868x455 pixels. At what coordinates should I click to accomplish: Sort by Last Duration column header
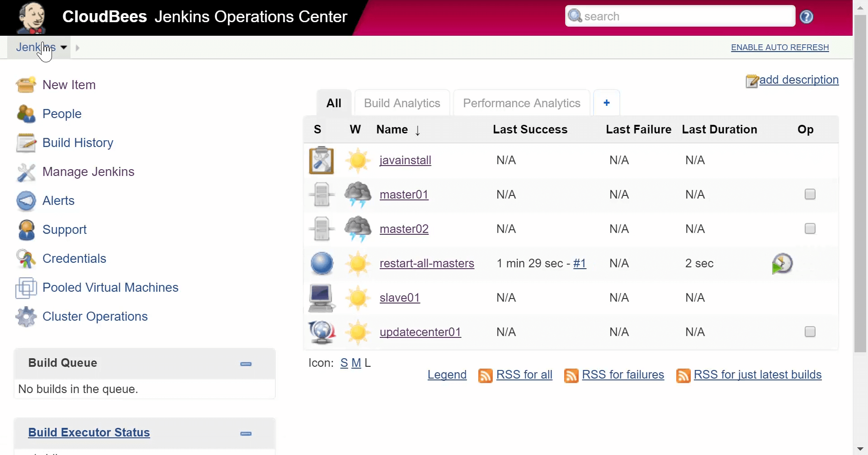[719, 129]
